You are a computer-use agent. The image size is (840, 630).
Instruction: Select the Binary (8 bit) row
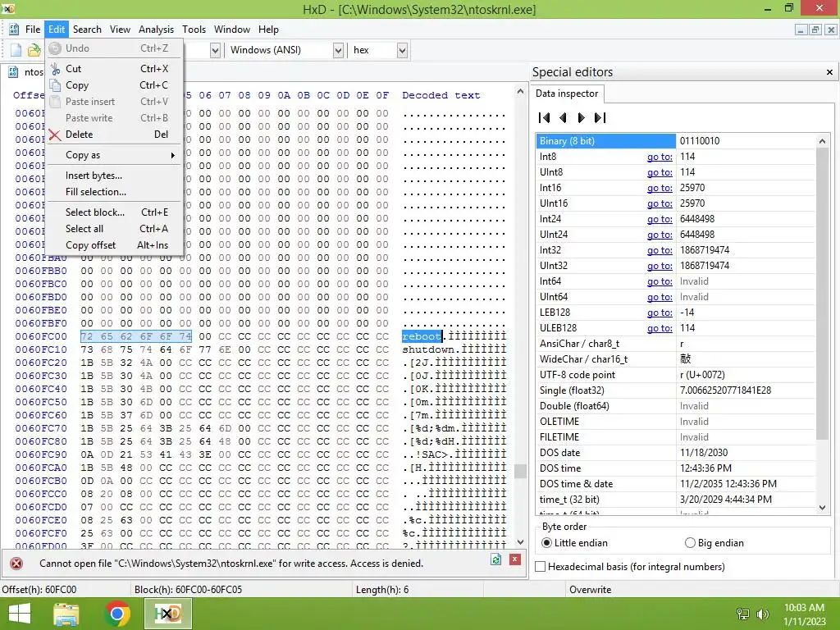point(676,141)
